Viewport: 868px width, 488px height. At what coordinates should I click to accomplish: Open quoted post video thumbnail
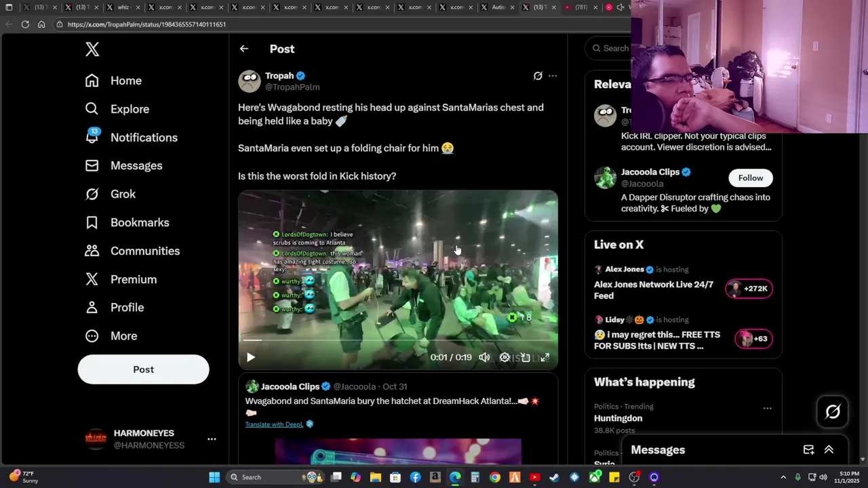398,451
